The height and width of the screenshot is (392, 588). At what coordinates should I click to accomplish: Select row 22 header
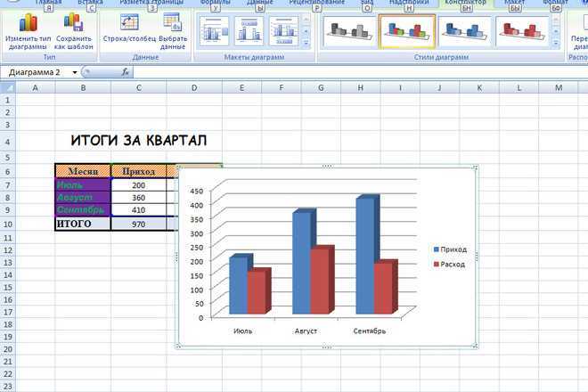pyautogui.click(x=8, y=374)
